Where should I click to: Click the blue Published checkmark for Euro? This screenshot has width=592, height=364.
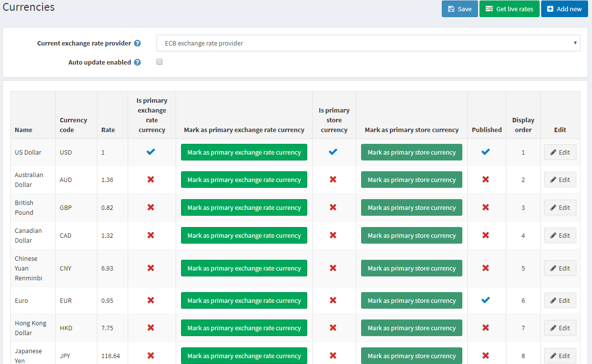(x=485, y=300)
